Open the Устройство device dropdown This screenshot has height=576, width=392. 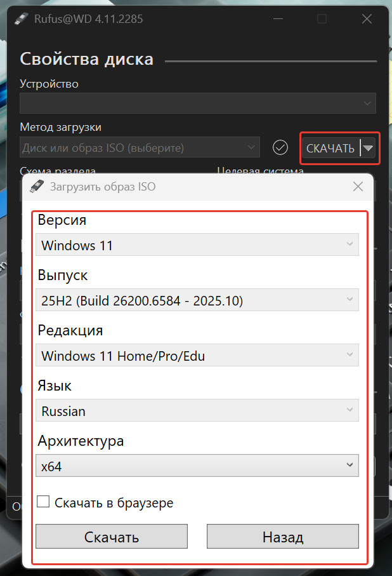[198, 104]
